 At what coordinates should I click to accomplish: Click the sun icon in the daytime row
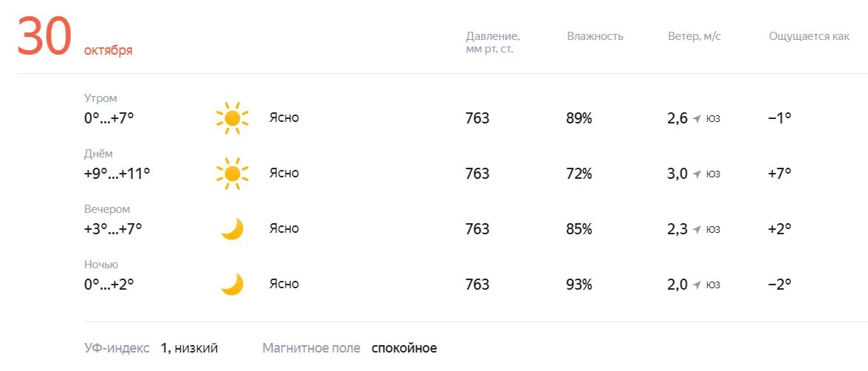point(232,174)
